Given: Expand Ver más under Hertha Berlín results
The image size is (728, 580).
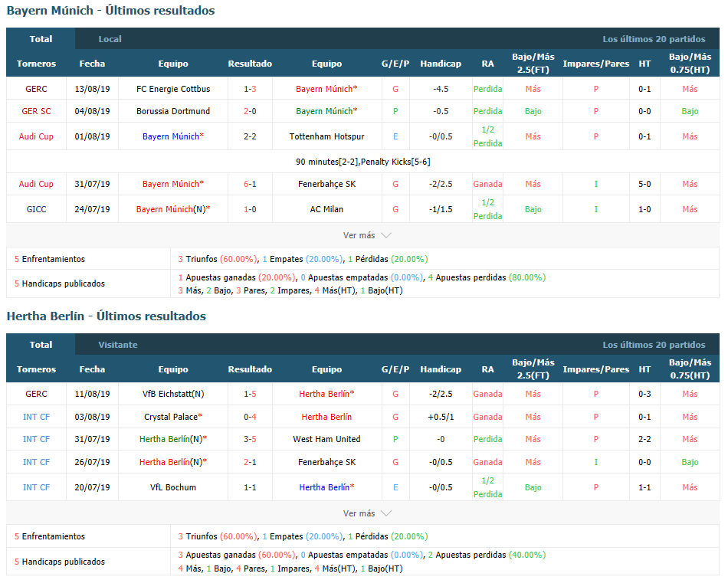Looking at the screenshot, I should 367,513.
